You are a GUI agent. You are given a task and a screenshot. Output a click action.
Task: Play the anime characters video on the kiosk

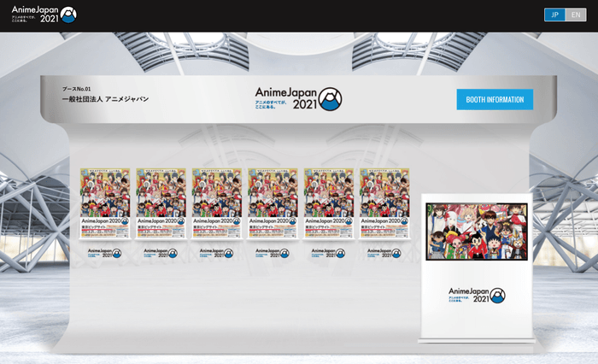coord(476,232)
